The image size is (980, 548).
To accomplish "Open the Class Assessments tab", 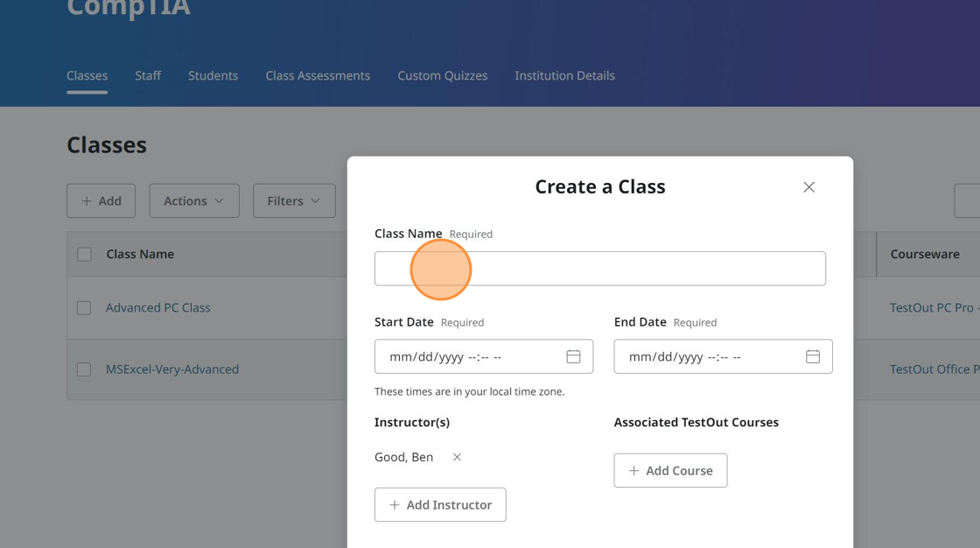I will tap(318, 76).
